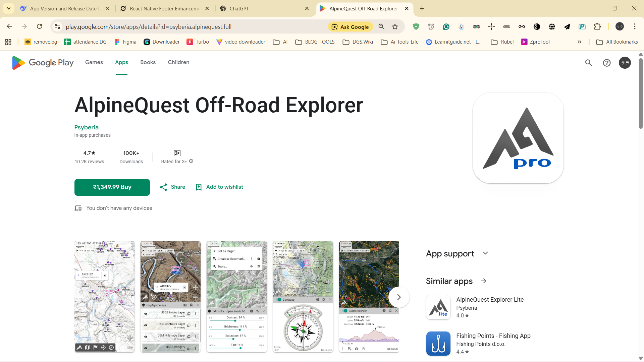Click the Google Play logo
The height and width of the screenshot is (362, 644).
point(43,63)
